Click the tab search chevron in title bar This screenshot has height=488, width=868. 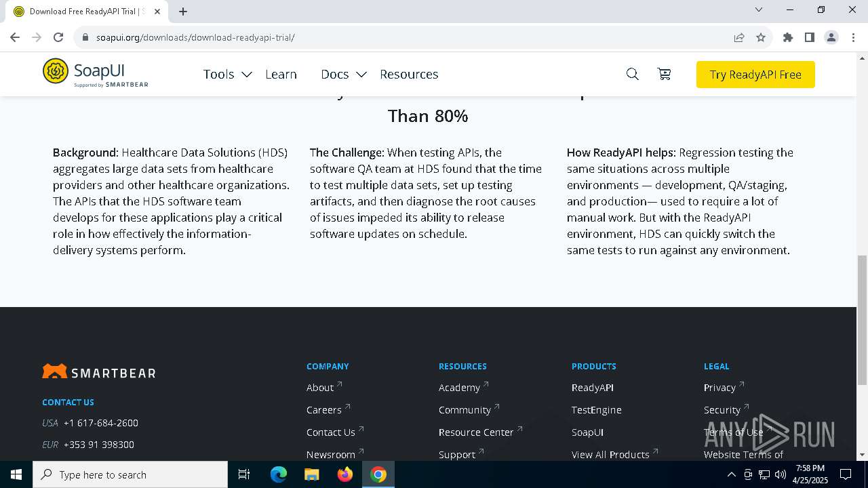pos(759,9)
